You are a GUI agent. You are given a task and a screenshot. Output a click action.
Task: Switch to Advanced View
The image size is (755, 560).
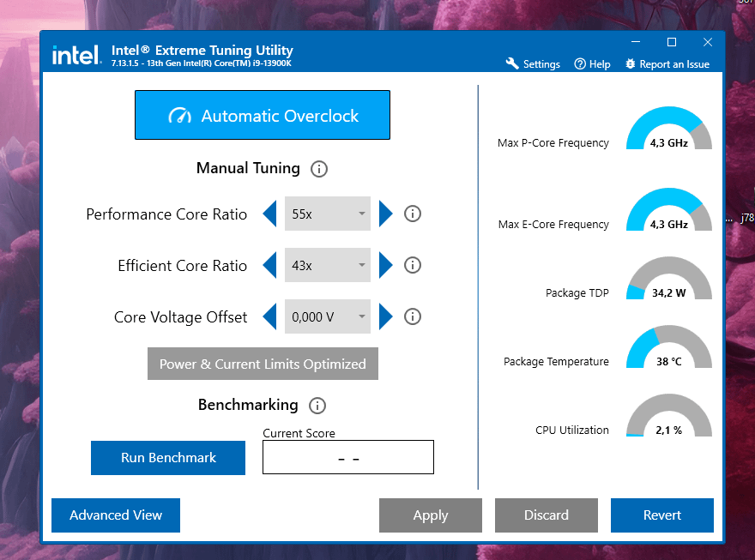pyautogui.click(x=116, y=515)
